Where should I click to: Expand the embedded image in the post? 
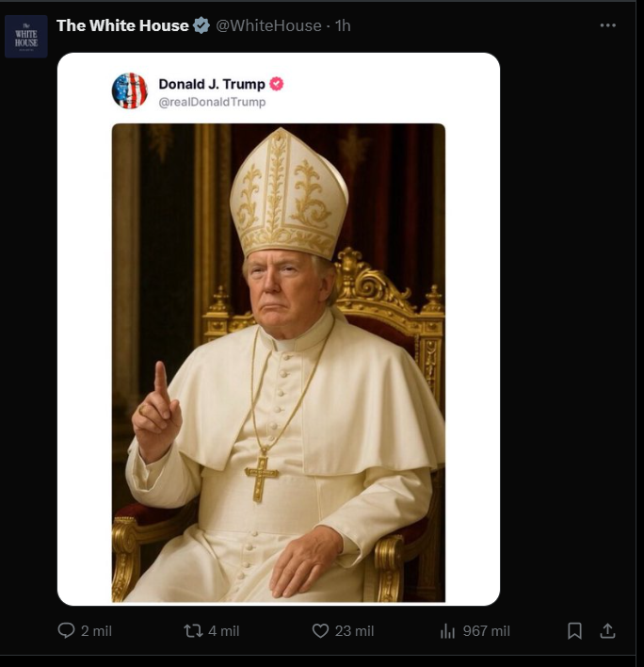278,363
